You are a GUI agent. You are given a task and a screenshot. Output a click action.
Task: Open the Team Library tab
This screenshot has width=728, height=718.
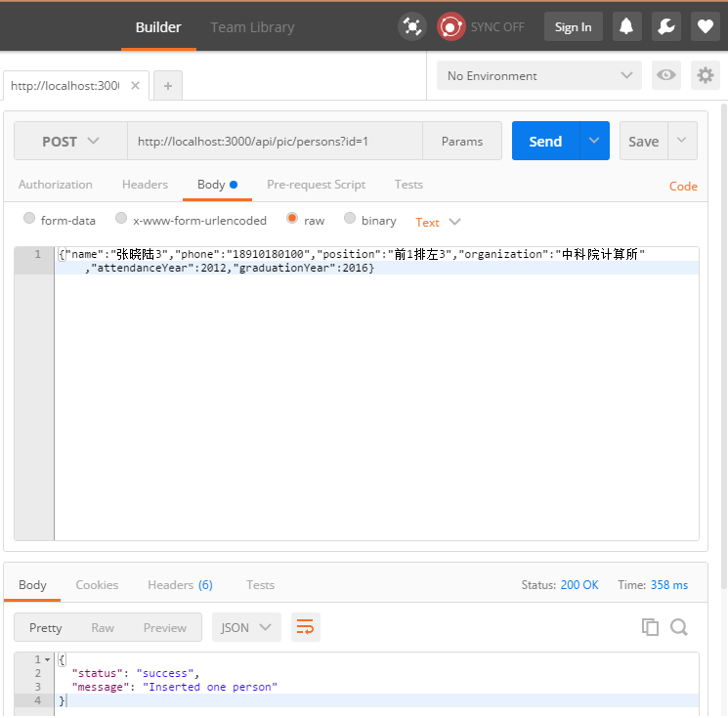252,26
